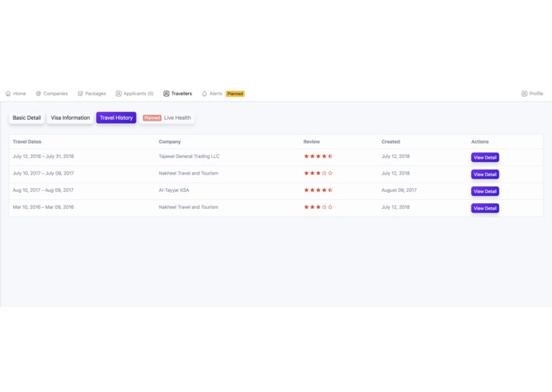Switch to the Visa Information tab
This screenshot has width=552, height=392.
click(71, 117)
